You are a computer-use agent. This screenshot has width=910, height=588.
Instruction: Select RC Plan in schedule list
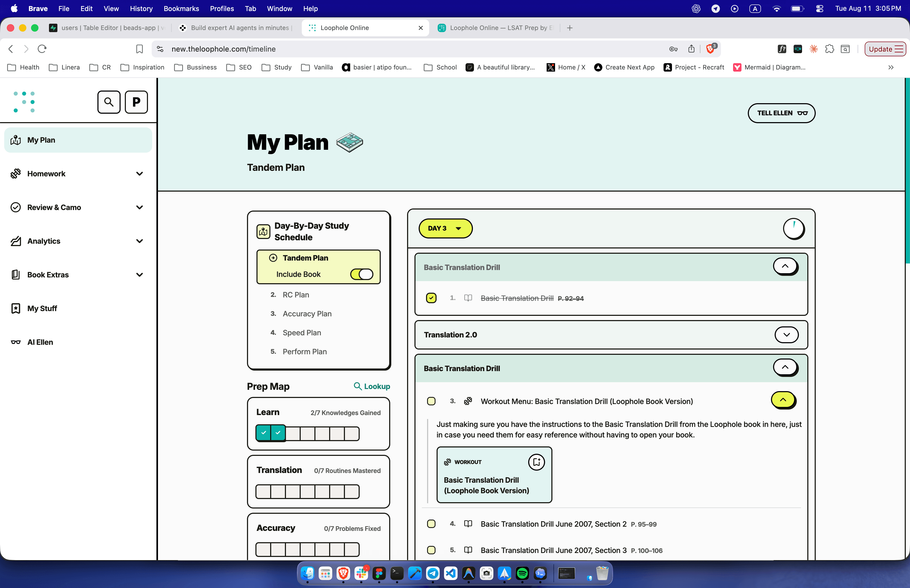tap(296, 295)
